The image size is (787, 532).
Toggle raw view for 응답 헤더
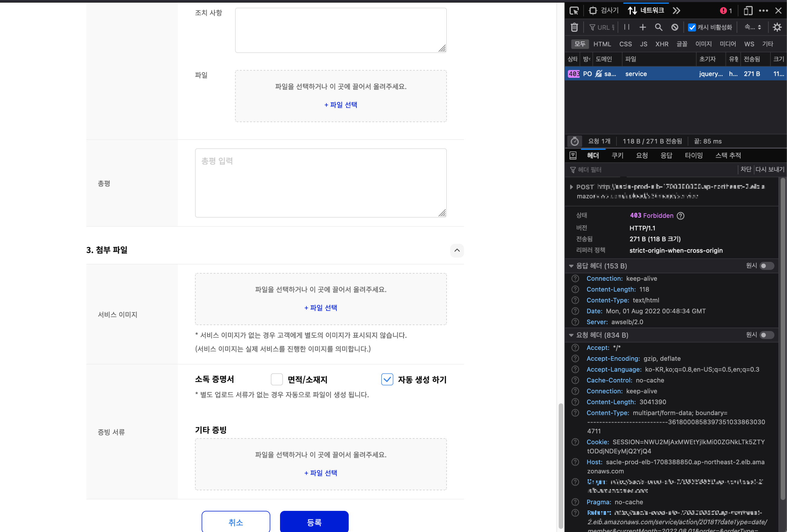tap(767, 266)
